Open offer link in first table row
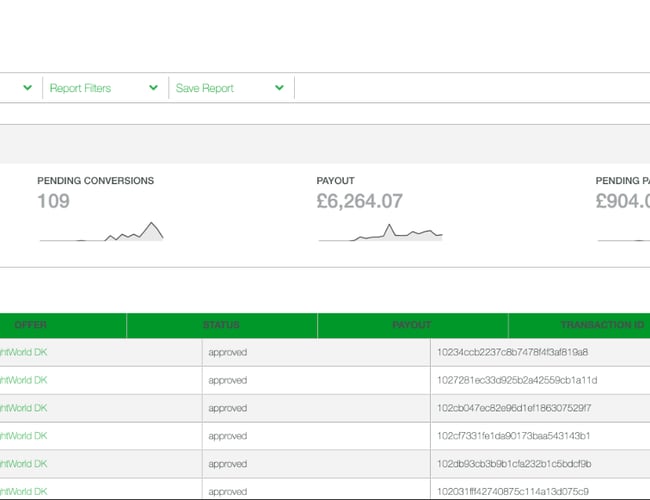This screenshot has height=500, width=650. [24, 352]
